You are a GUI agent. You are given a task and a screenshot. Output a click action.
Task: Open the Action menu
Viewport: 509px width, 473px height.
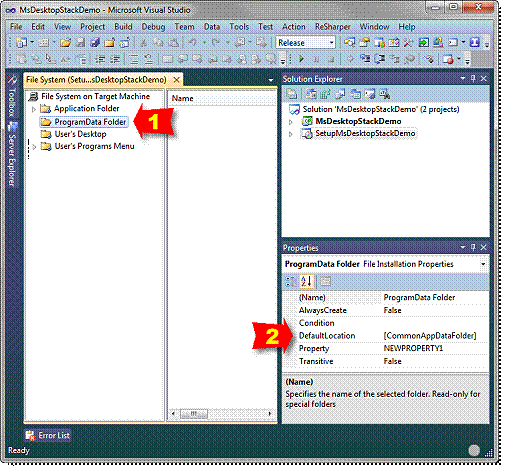[x=294, y=27]
